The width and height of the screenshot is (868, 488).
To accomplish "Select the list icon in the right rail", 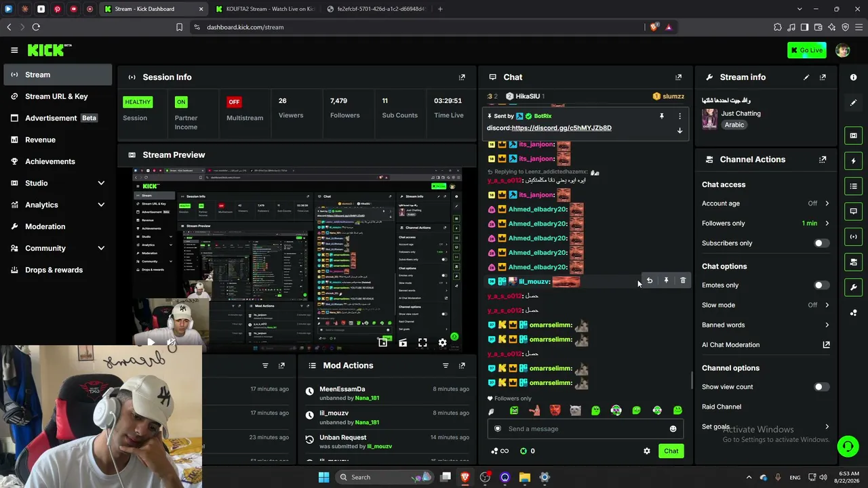I will 853,186.
